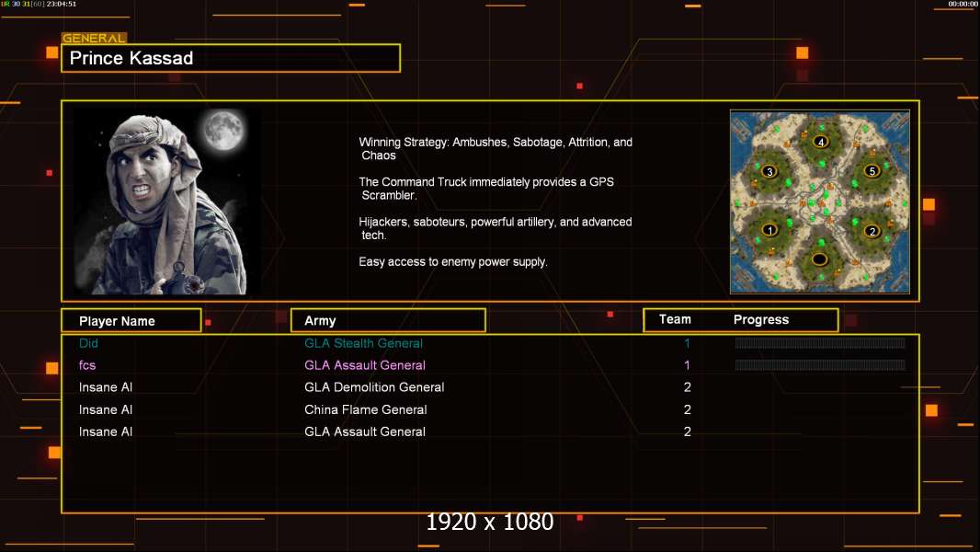
Task: Click the Team column header label
Action: coord(675,319)
